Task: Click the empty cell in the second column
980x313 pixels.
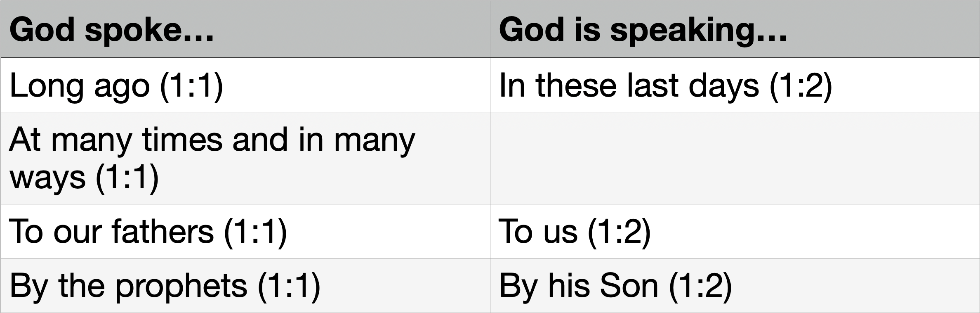Action: tap(734, 158)
